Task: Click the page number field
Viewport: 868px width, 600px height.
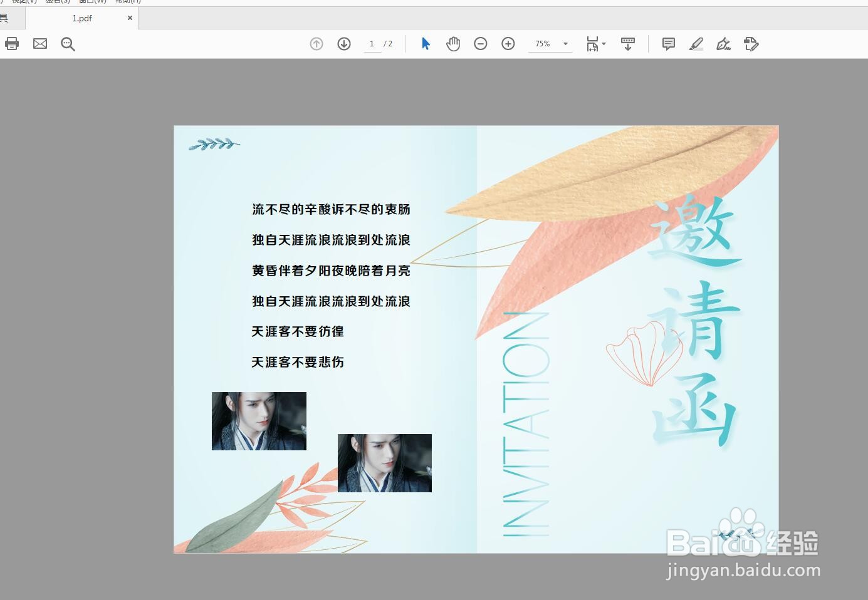Action: coord(372,44)
